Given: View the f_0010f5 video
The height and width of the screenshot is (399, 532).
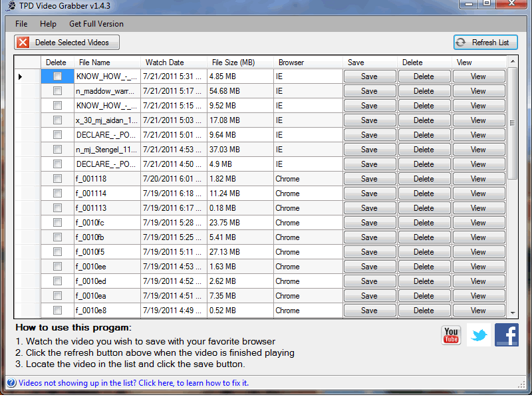Looking at the screenshot, I should 479,252.
